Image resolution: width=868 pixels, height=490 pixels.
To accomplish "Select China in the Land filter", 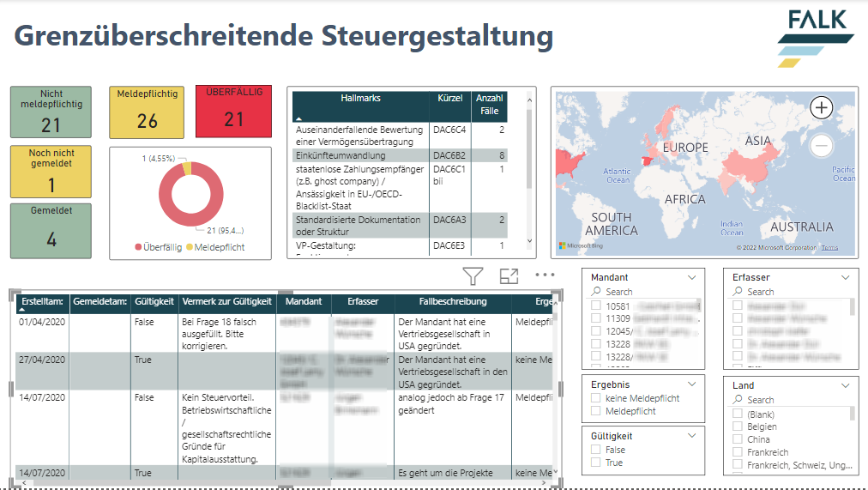I will 738,439.
